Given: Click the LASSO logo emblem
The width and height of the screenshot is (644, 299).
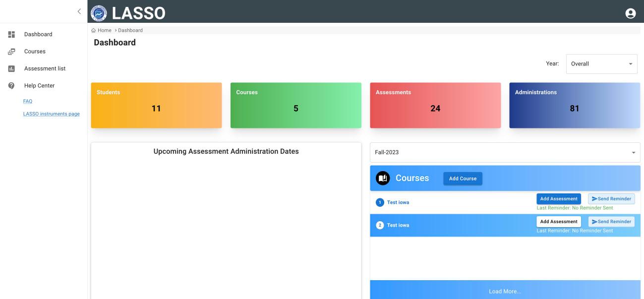Looking at the screenshot, I should click(x=99, y=13).
